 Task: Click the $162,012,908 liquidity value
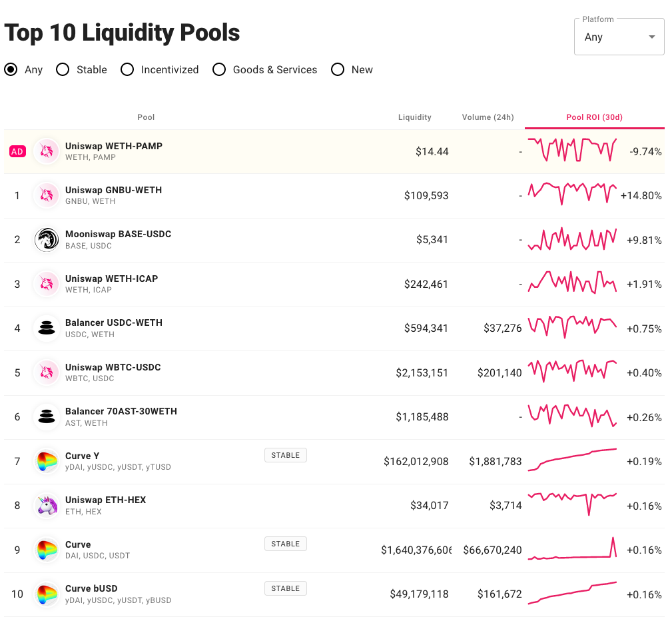tap(416, 461)
